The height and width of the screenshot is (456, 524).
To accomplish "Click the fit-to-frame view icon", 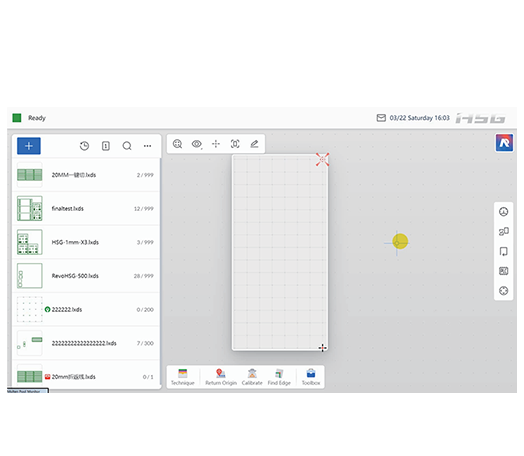I will (x=235, y=144).
